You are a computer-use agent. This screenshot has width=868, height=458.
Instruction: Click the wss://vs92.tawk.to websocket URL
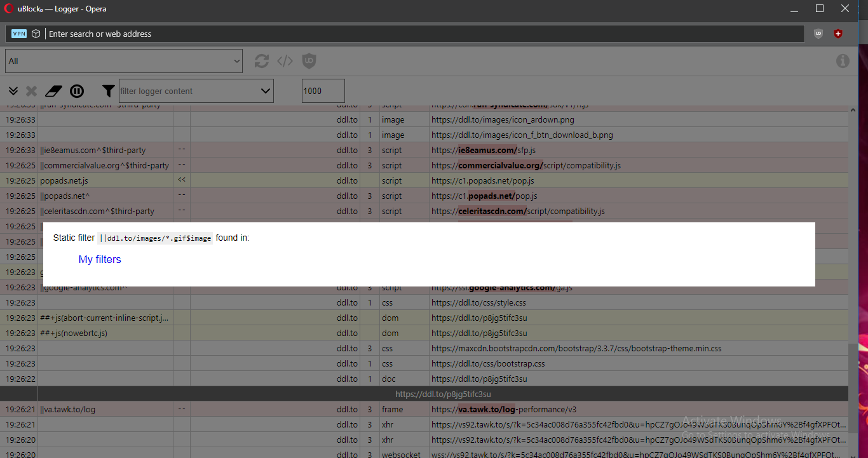point(639,454)
